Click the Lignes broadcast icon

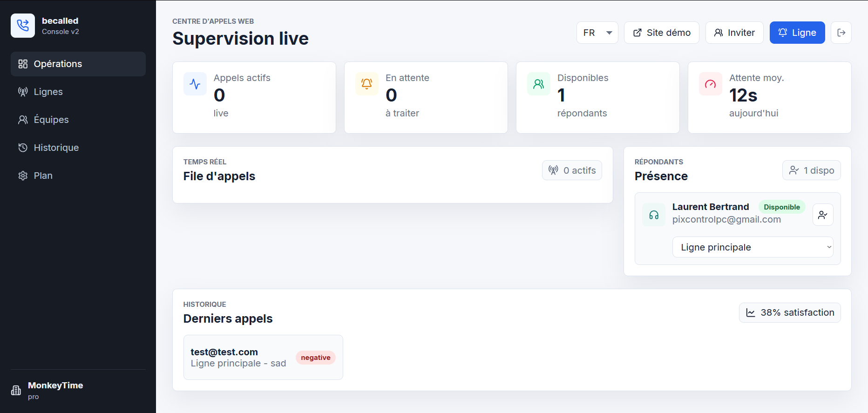pos(23,92)
